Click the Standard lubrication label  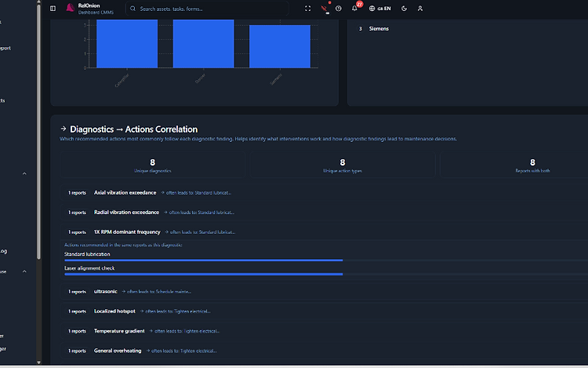click(87, 254)
